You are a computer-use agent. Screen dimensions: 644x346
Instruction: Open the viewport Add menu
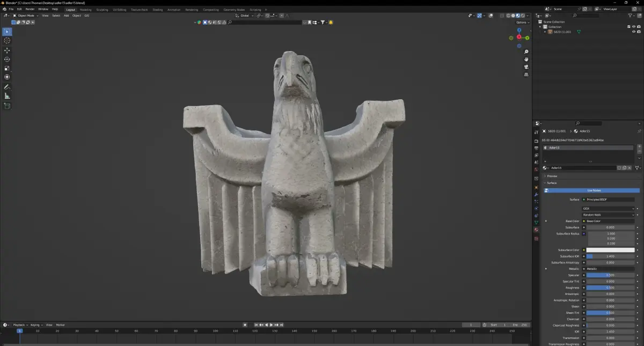tap(66, 16)
